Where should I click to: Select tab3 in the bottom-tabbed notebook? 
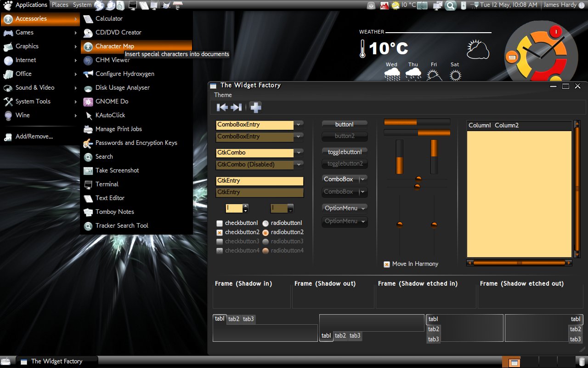[x=355, y=336]
